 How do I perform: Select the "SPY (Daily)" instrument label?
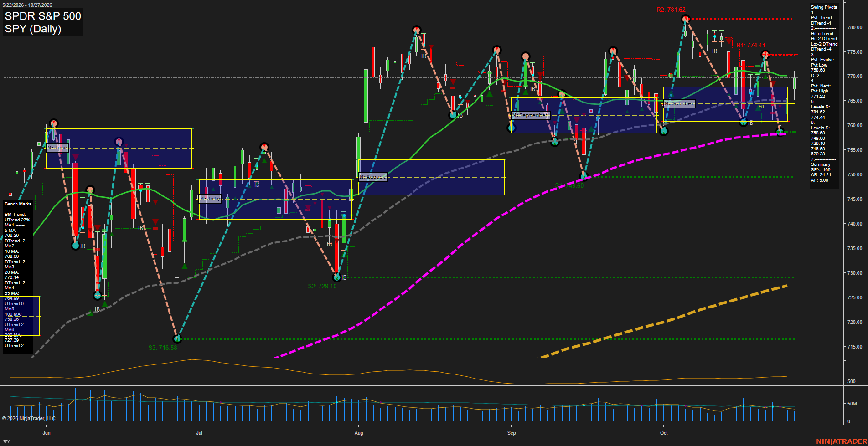click(33, 29)
